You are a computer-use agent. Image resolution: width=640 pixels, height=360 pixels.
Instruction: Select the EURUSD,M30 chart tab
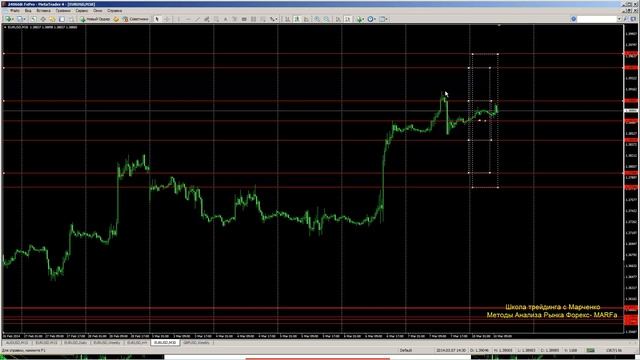(165, 342)
